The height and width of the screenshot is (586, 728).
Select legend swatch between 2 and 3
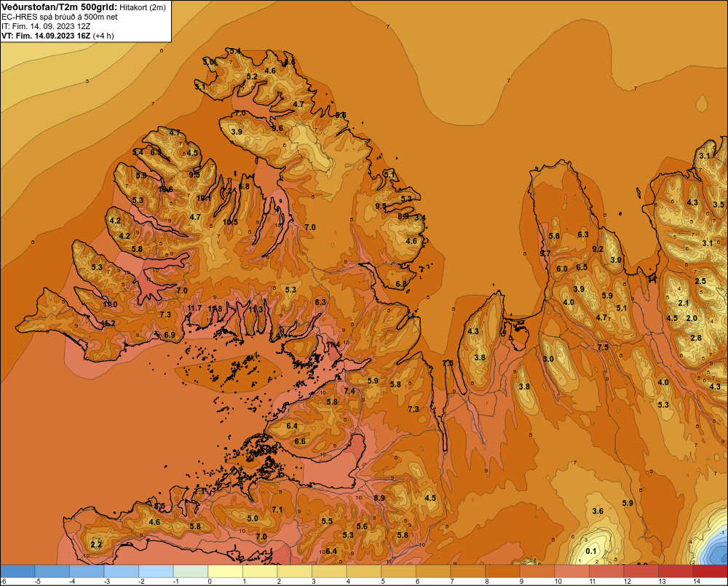click(295, 571)
